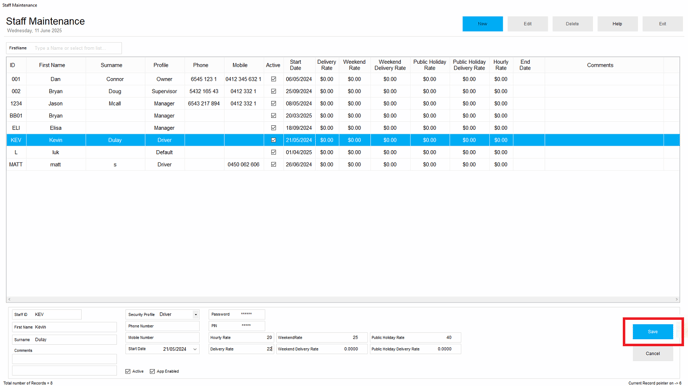The width and height of the screenshot is (688, 386).
Task: Click the Dulay surname cell
Action: click(115, 140)
